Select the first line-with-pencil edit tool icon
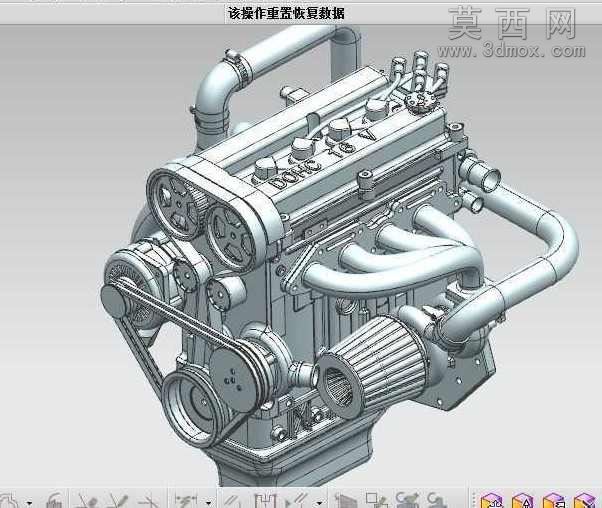 (x=86, y=500)
